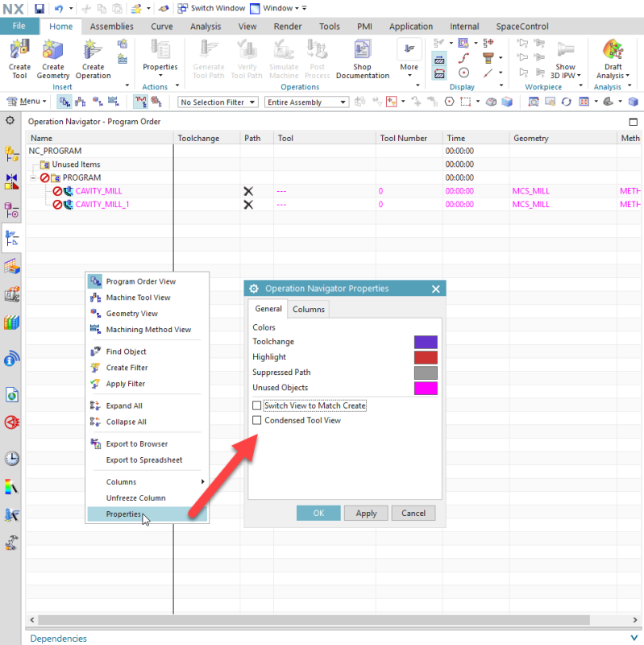644x645 pixels.
Task: Click the Export to Browser menu icon
Action: click(95, 444)
